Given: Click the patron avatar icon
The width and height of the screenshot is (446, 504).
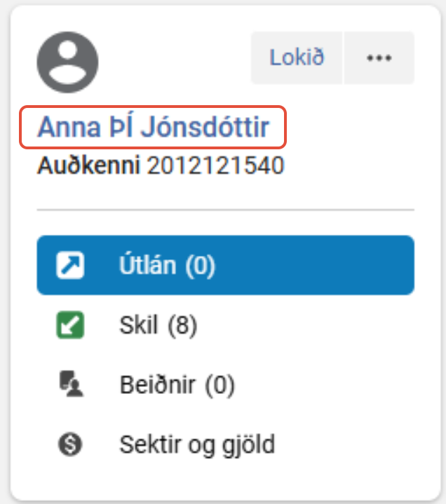Looking at the screenshot, I should tap(67, 62).
